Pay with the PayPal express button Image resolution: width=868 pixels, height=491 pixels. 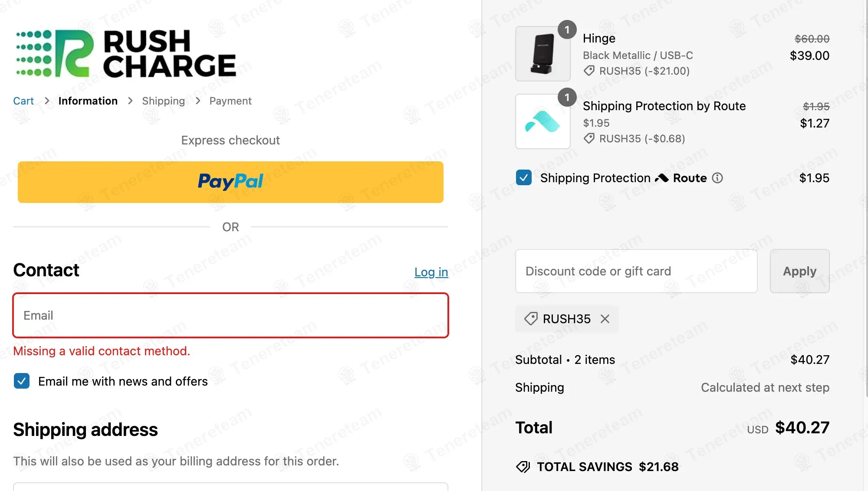coord(230,182)
